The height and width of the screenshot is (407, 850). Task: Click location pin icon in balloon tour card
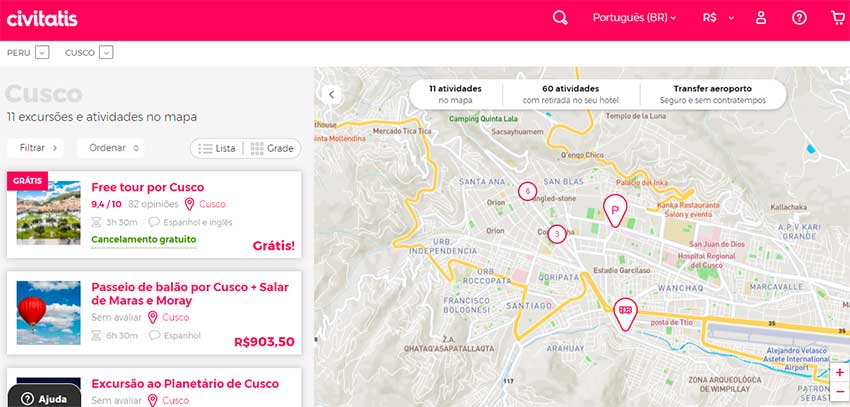[152, 317]
